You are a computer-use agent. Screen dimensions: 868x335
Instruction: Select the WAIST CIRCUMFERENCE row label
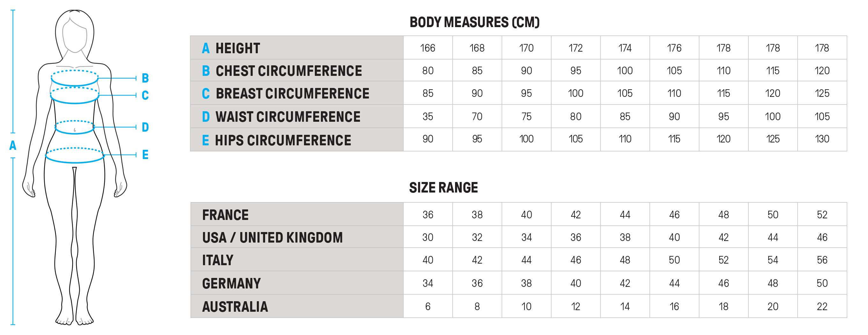pos(288,117)
